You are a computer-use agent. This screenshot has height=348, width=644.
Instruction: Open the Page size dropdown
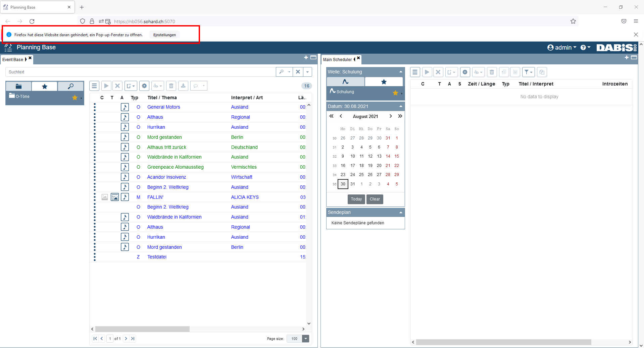click(305, 339)
